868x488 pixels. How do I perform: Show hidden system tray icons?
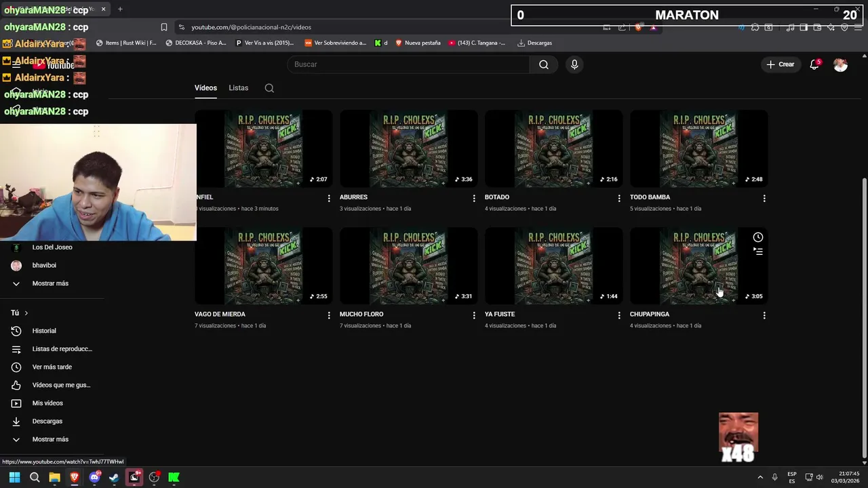tap(759, 477)
